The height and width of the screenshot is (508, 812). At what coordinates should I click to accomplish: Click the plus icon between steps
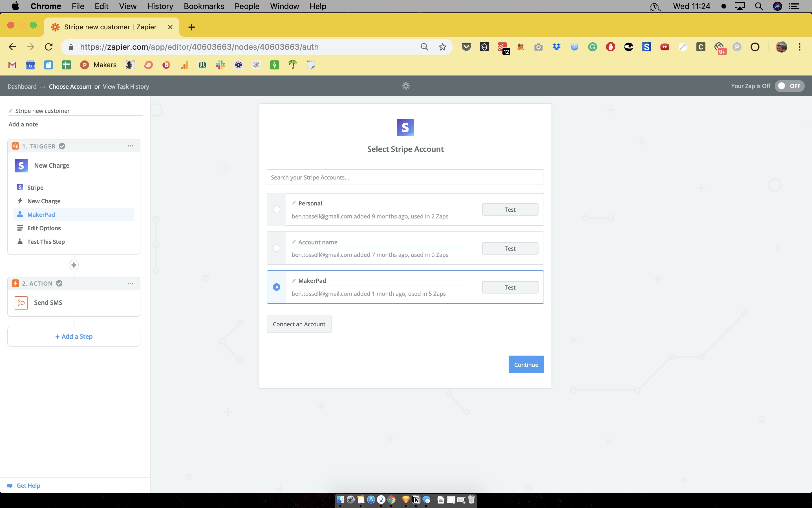(x=74, y=265)
